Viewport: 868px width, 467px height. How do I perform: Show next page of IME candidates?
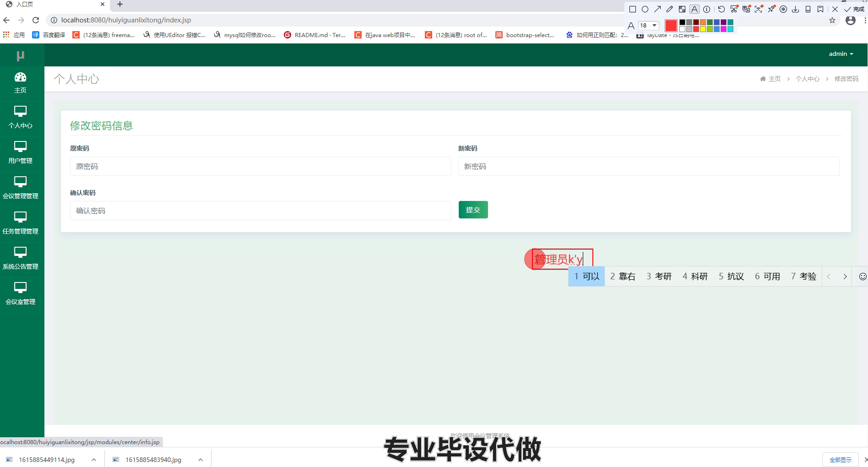click(845, 277)
